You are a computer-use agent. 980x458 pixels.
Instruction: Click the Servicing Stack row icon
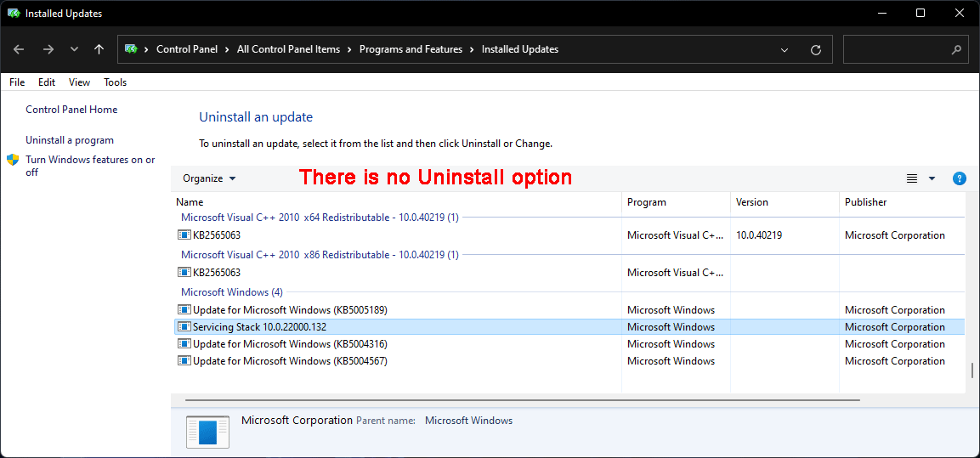184,327
